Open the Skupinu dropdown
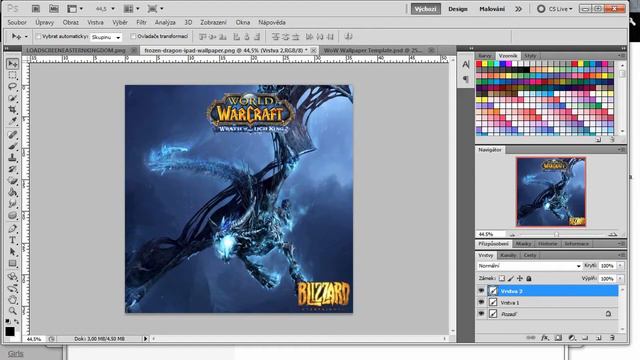Screen dimensions: 640x360 coord(106,37)
